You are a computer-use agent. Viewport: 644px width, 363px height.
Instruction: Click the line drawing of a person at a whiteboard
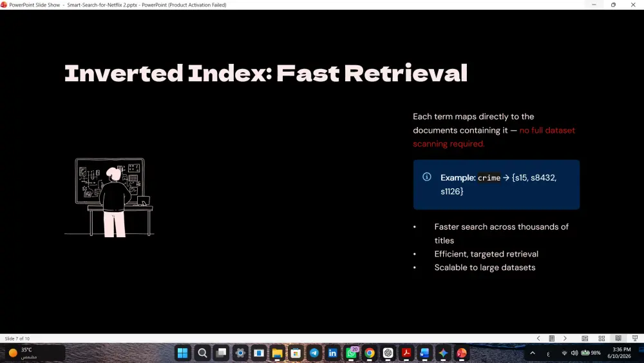click(x=109, y=197)
